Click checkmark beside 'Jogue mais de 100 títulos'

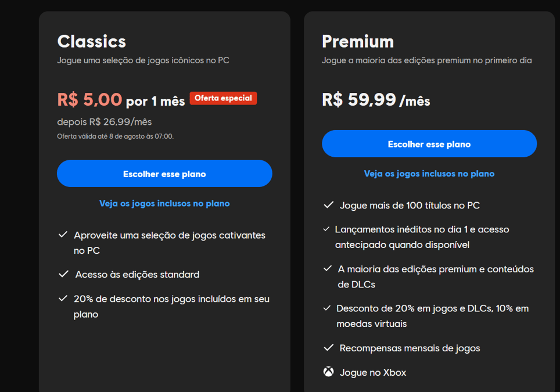[328, 205]
